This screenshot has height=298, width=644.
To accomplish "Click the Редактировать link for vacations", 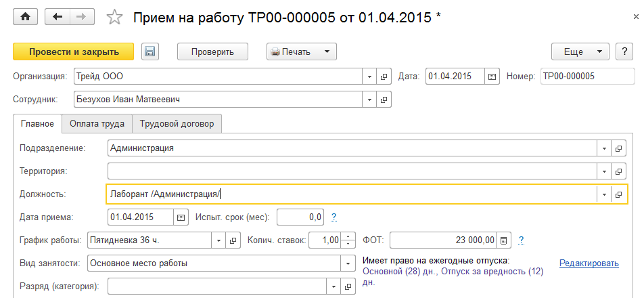I will pos(589,263).
